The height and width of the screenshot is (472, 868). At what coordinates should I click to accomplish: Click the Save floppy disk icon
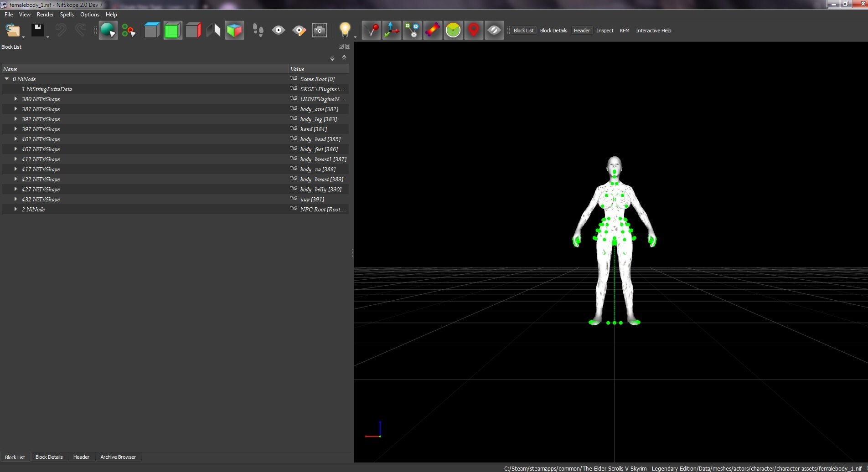37,31
